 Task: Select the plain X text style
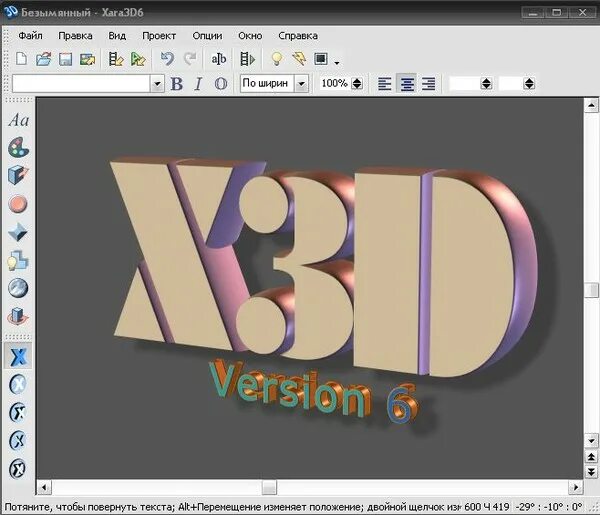point(18,356)
